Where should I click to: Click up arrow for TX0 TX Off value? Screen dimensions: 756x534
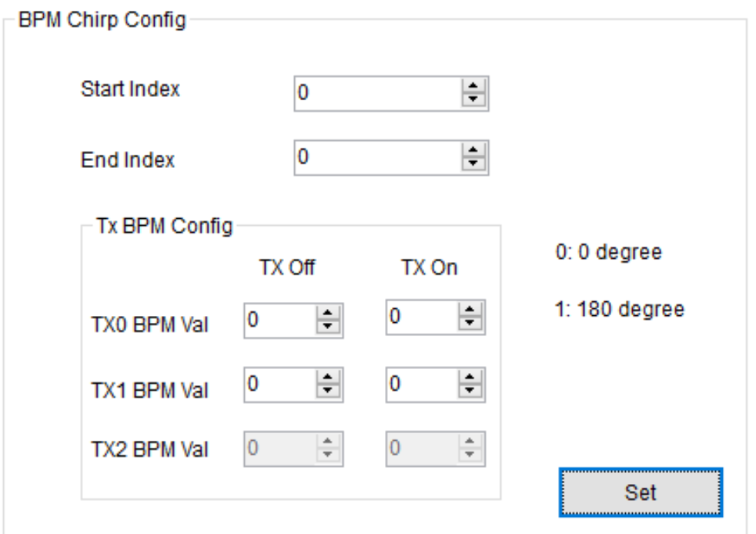327,312
